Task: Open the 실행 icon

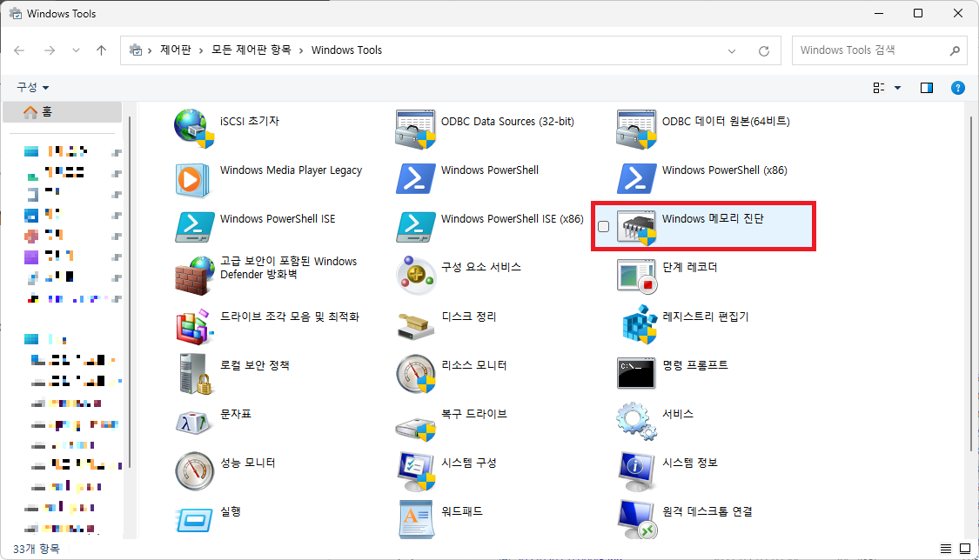Action: 194,519
